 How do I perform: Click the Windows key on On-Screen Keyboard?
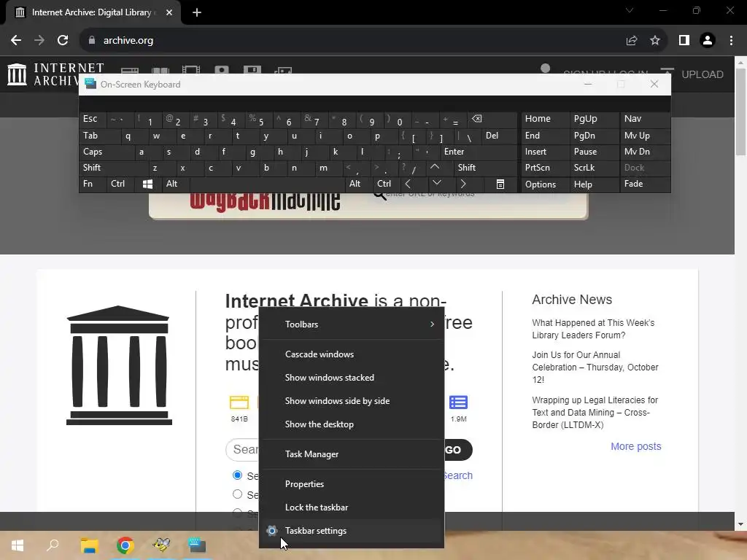pos(147,184)
